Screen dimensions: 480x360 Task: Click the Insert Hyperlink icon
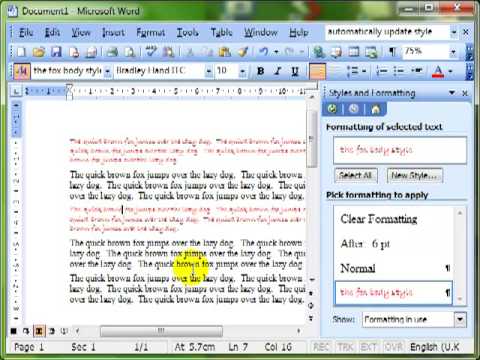[x=319, y=52]
